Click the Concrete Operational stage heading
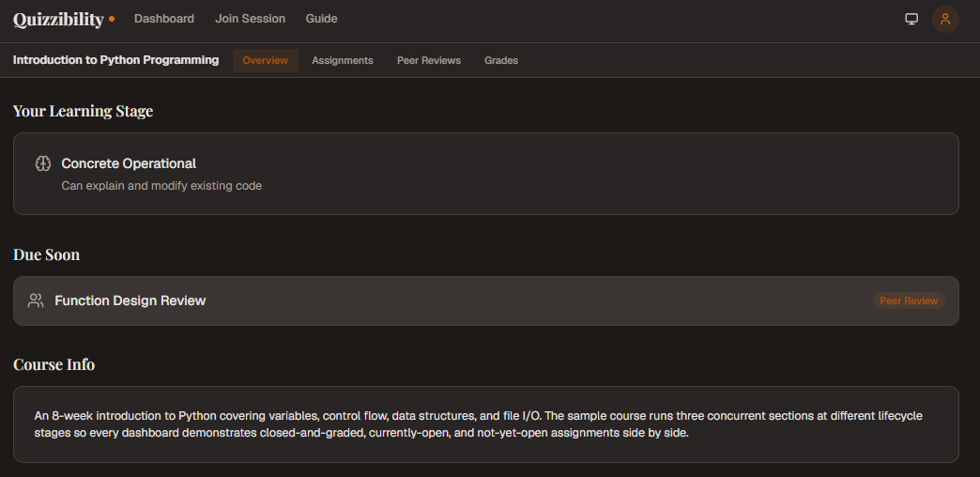The width and height of the screenshot is (980, 477). click(x=129, y=163)
